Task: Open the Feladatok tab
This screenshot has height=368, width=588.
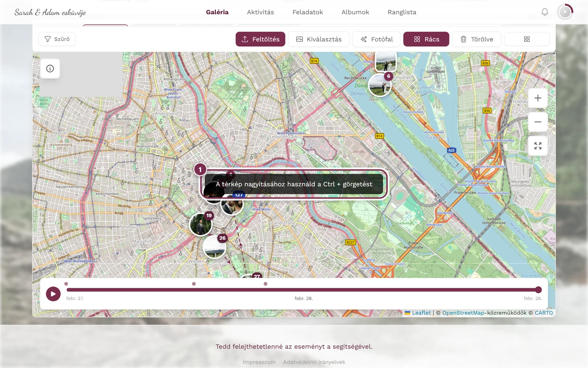Action: (308, 12)
